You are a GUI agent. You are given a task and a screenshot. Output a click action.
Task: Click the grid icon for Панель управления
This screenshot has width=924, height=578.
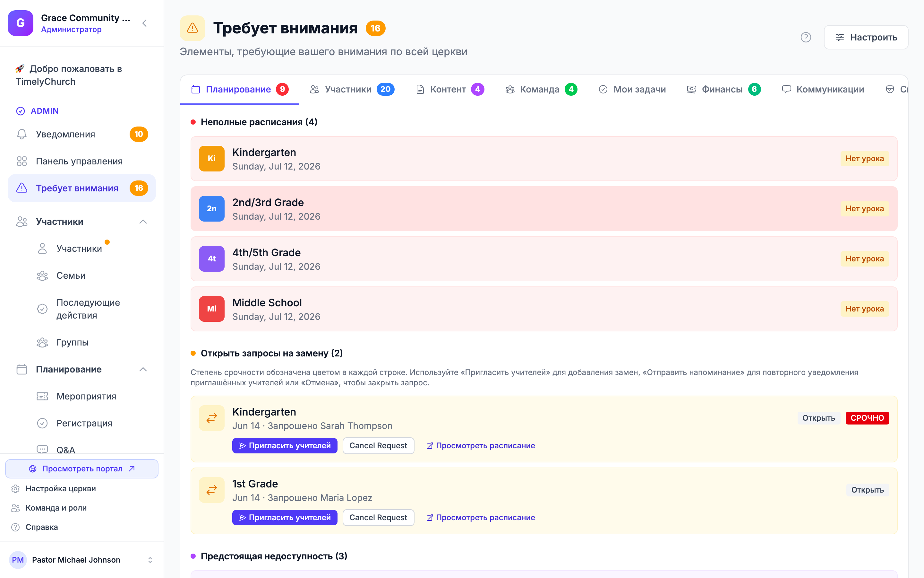click(x=22, y=161)
